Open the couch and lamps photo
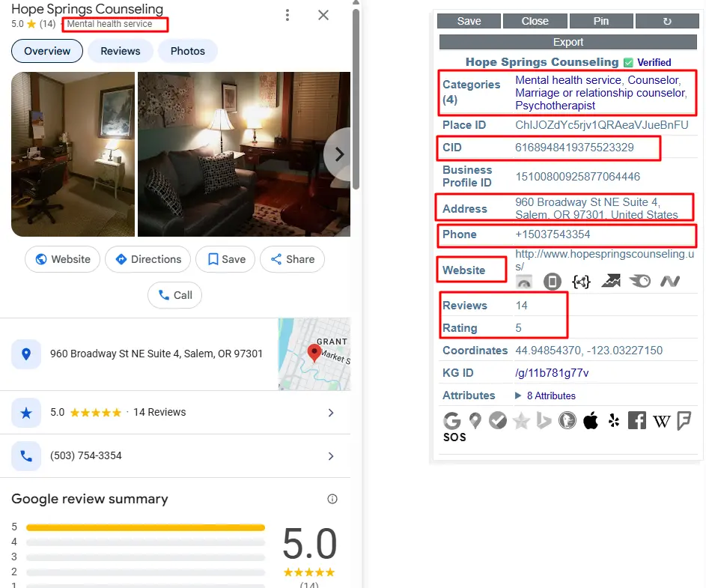This screenshot has height=588, width=706. tap(243, 154)
